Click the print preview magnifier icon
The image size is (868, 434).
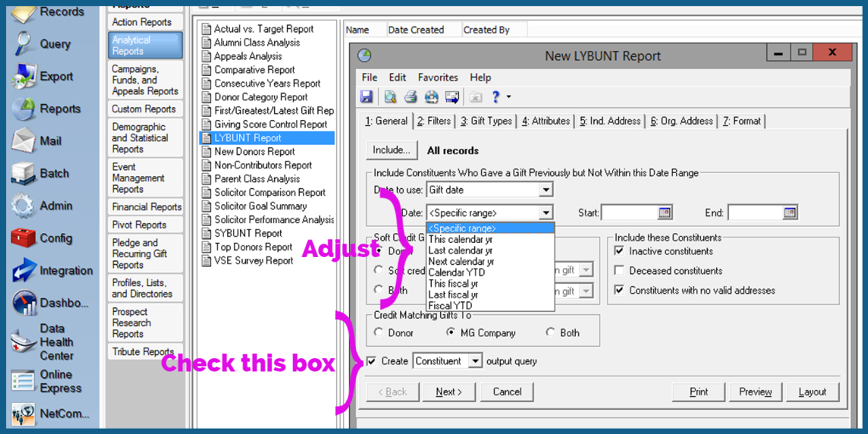(391, 97)
